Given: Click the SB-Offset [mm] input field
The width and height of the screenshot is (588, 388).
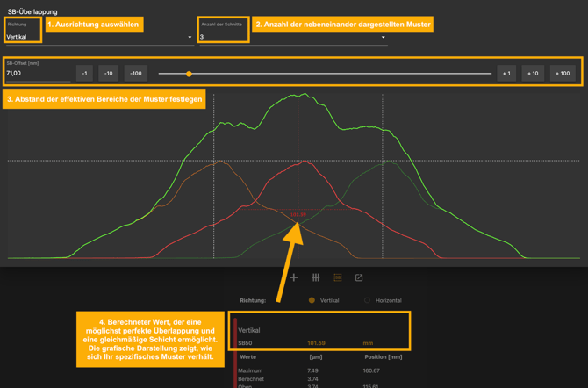Looking at the screenshot, I should (37, 75).
